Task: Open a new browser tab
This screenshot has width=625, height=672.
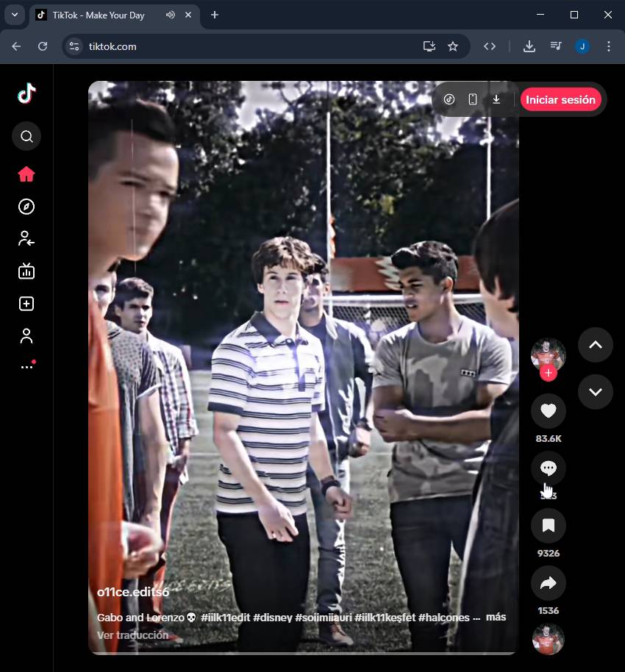Action: tap(215, 15)
